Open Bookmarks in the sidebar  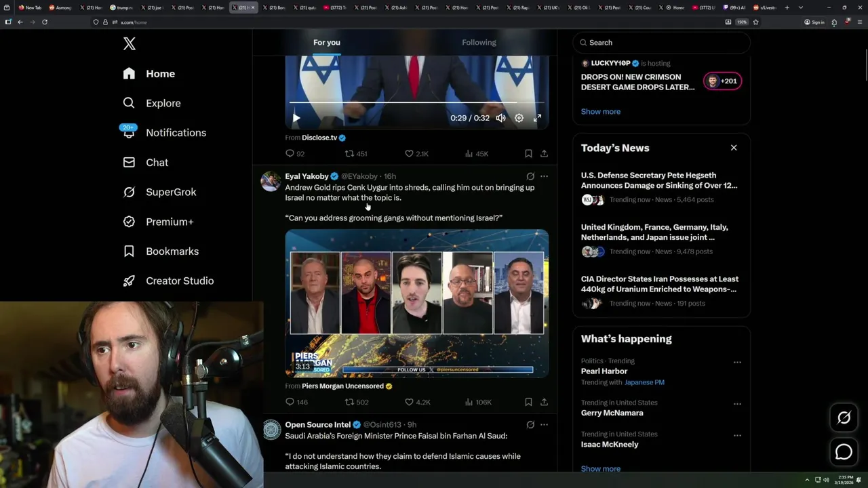pyautogui.click(x=161, y=251)
